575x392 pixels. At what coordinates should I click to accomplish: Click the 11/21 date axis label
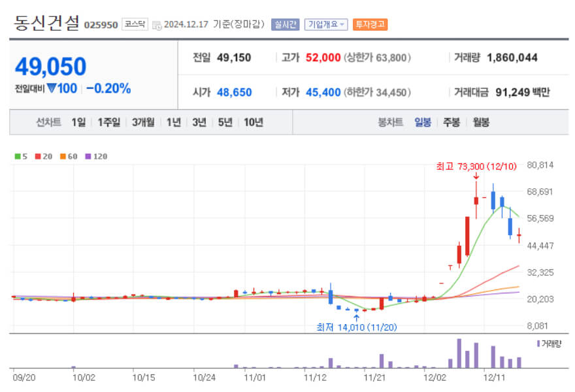(x=374, y=378)
